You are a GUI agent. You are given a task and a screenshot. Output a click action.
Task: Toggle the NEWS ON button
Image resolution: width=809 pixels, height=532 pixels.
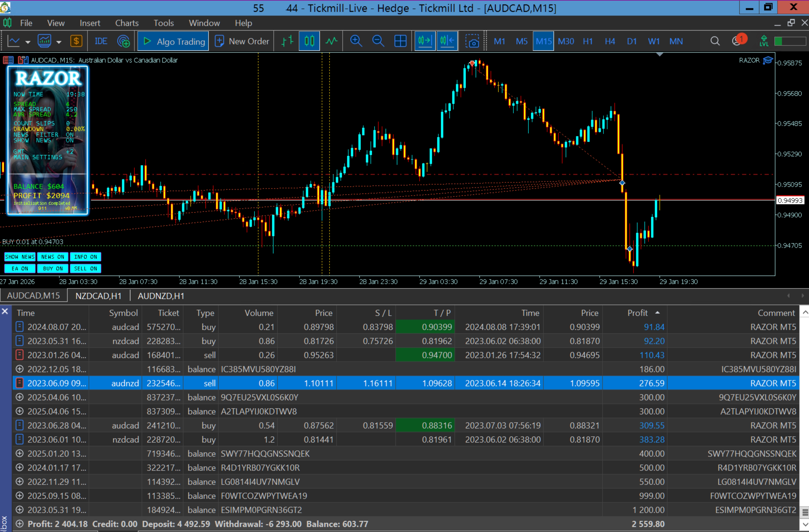(x=53, y=257)
